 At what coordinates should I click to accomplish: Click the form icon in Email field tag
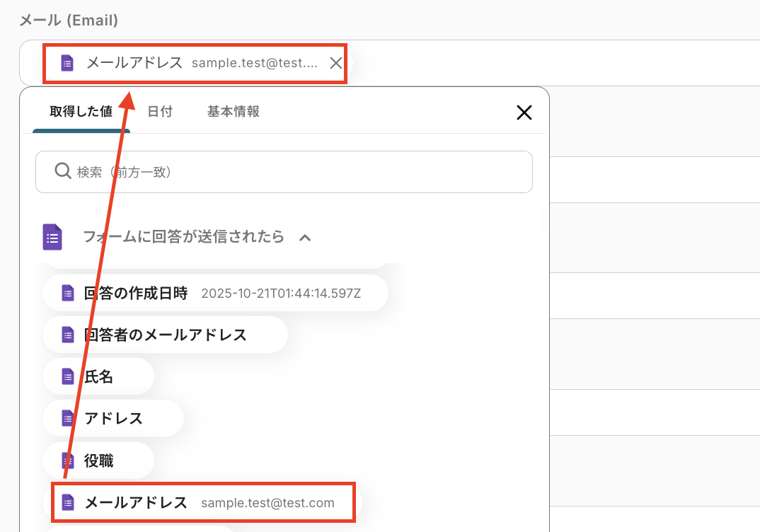click(67, 63)
